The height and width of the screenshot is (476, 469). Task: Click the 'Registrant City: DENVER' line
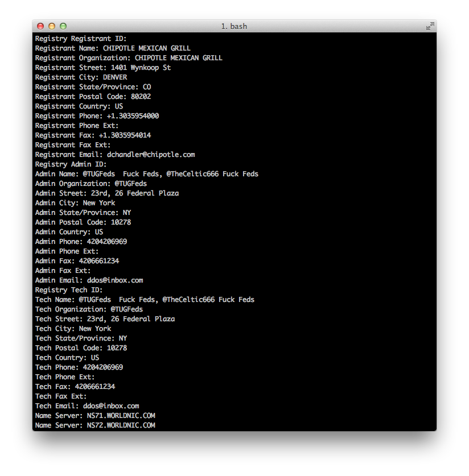click(x=81, y=77)
